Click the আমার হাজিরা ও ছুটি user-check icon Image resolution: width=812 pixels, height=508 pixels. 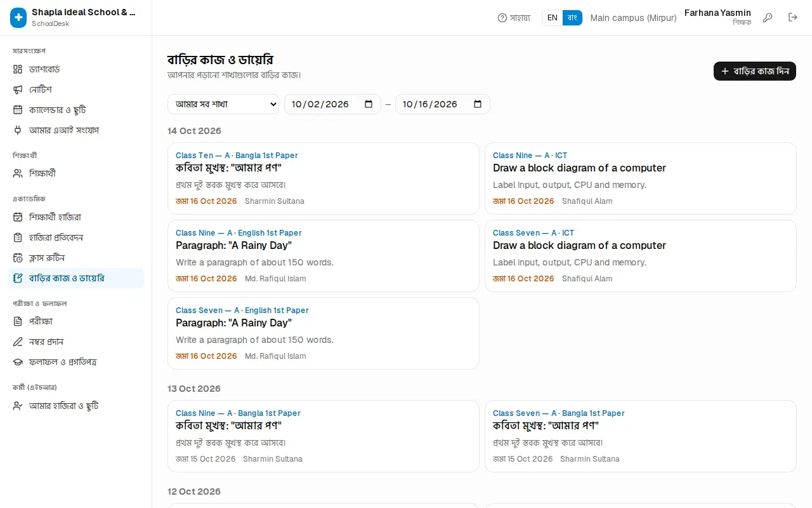(x=18, y=406)
